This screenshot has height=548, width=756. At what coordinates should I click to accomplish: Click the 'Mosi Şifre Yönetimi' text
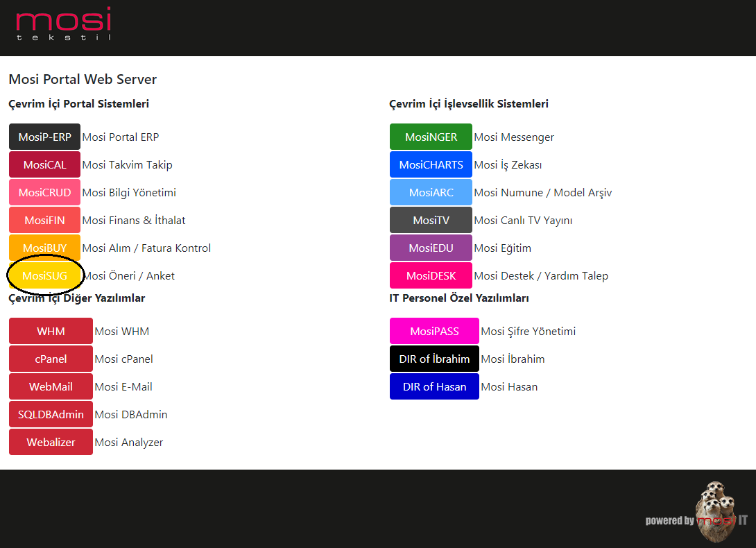(528, 332)
